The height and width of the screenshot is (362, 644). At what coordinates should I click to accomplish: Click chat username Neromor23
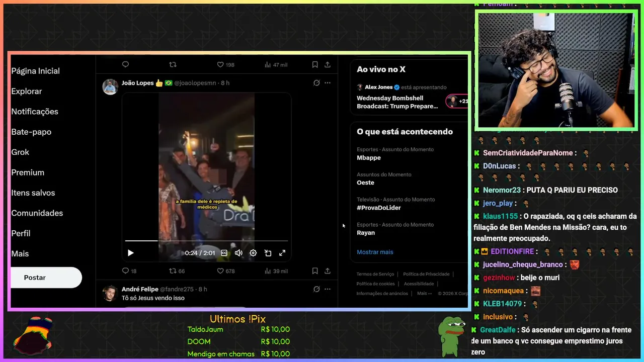(502, 190)
